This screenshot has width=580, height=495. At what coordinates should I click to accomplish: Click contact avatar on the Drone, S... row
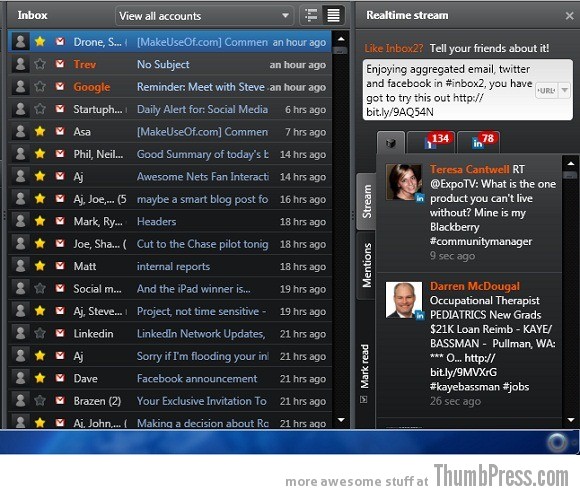coord(21,41)
